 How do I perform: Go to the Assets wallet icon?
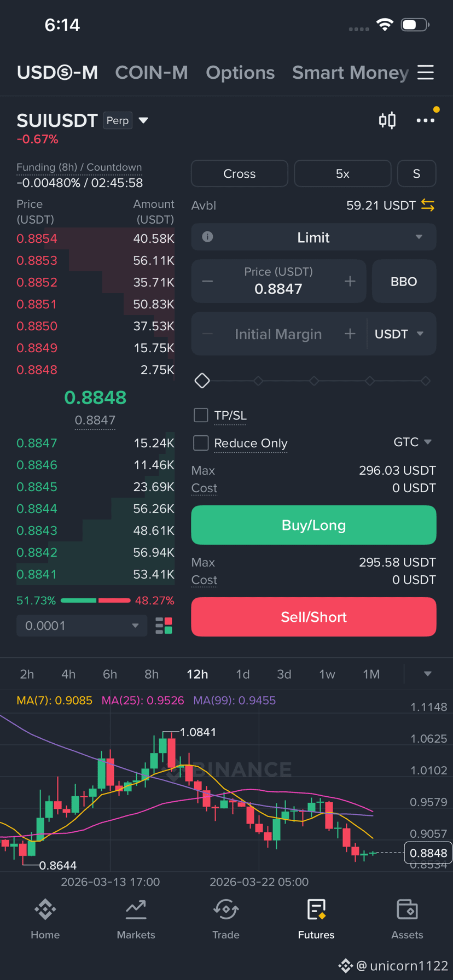[x=407, y=910]
